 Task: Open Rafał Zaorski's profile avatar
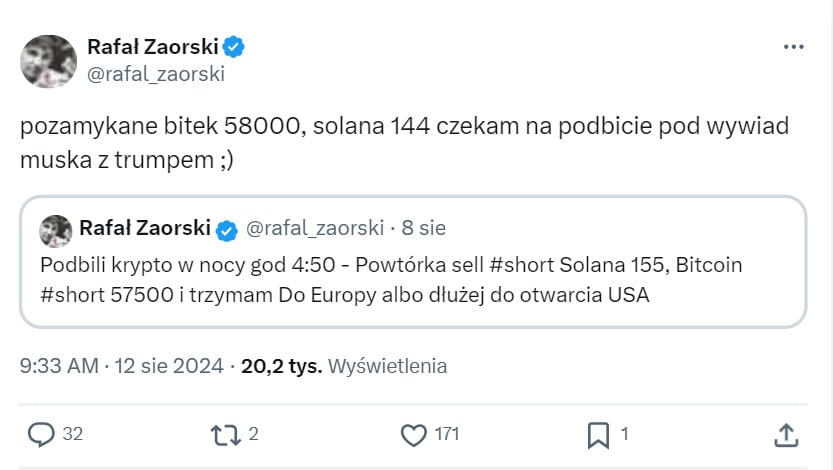click(49, 61)
